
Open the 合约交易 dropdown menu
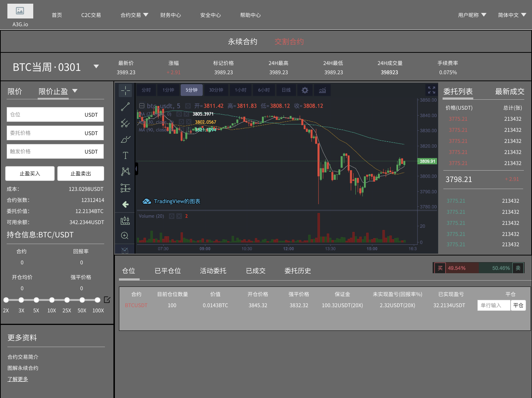[x=134, y=15]
